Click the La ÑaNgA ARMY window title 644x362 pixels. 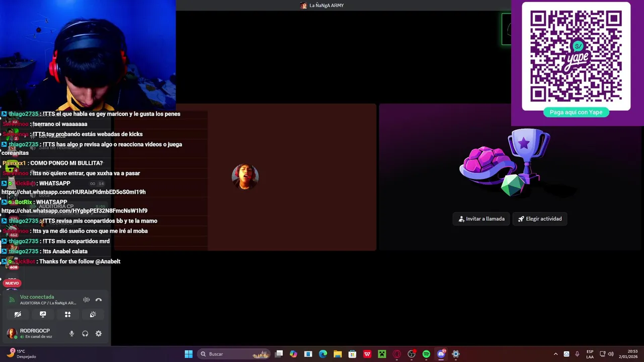point(327,6)
